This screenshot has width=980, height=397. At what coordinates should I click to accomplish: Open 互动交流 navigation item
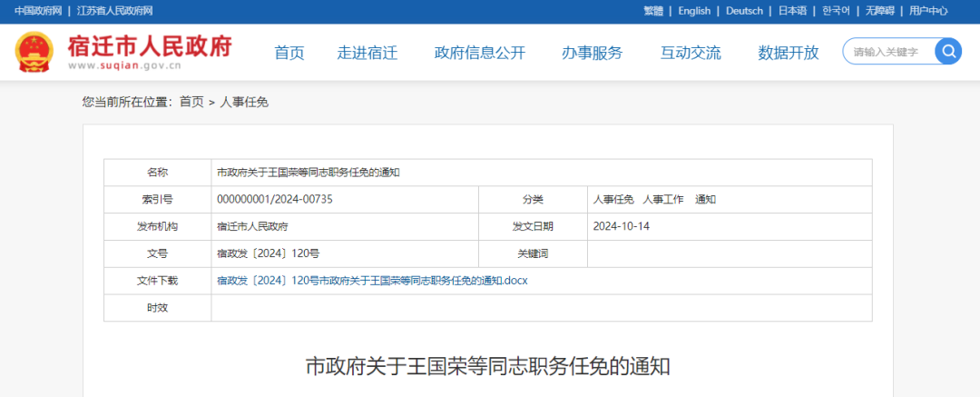691,53
